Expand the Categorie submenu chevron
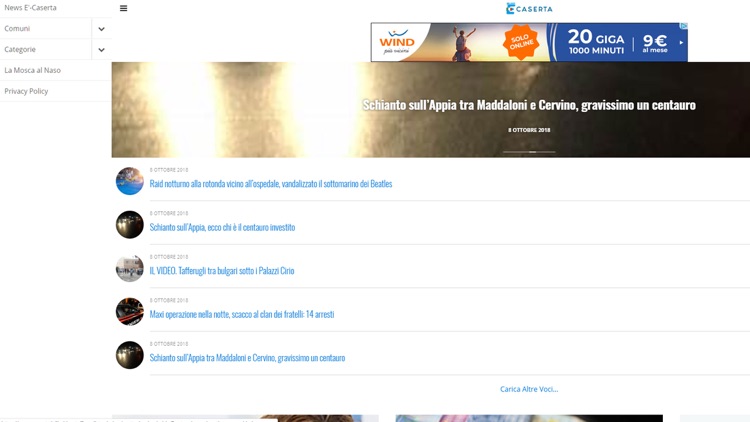This screenshot has width=750, height=422. pyautogui.click(x=101, y=49)
